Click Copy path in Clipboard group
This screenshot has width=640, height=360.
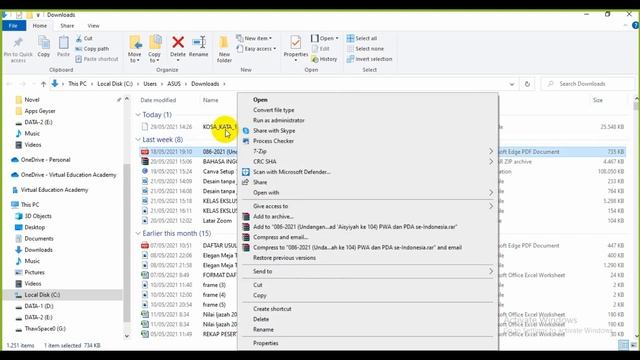click(92, 49)
